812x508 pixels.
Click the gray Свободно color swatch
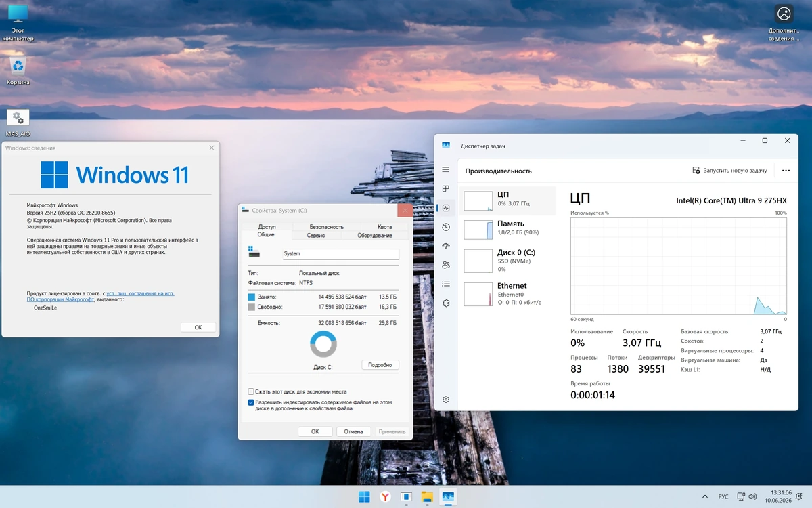(x=252, y=307)
